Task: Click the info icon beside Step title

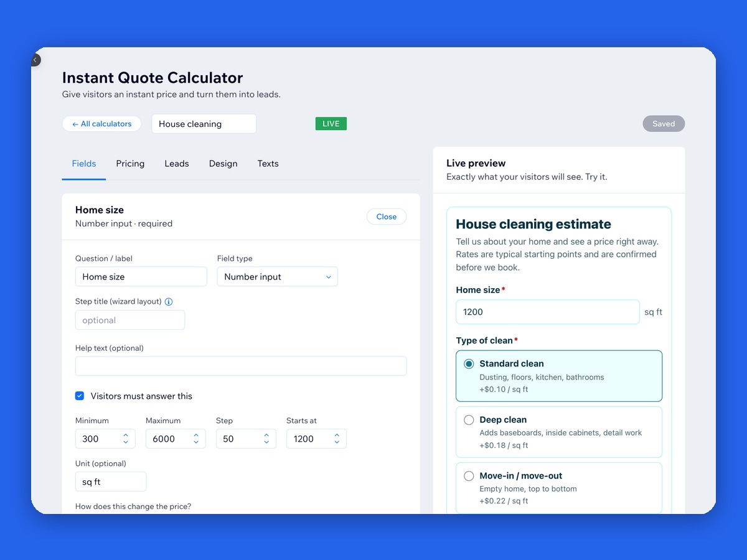Action: coord(169,302)
